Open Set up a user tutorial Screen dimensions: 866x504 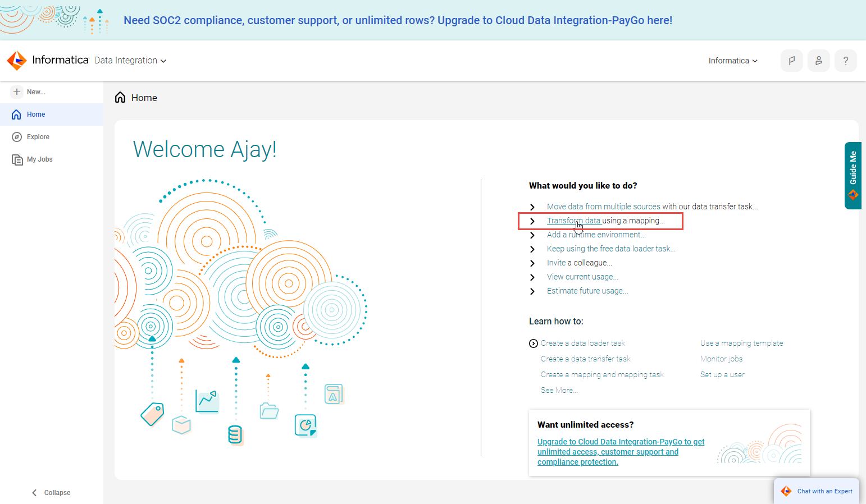pos(722,374)
